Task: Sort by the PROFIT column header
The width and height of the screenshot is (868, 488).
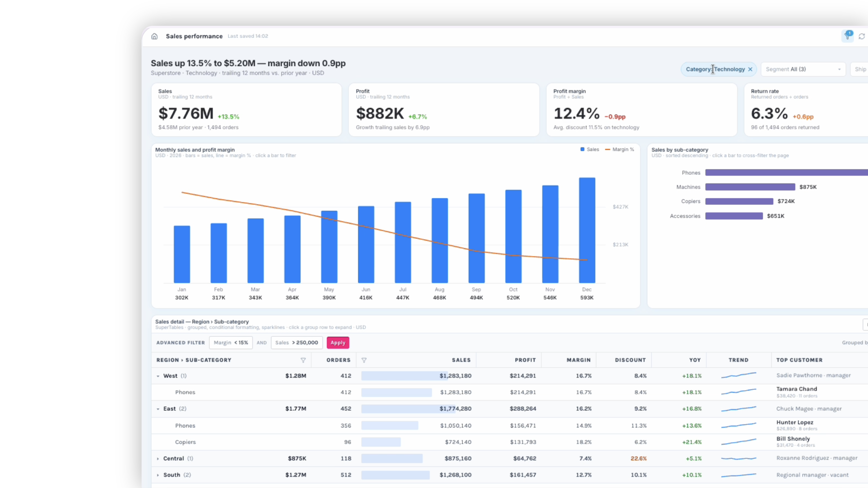Action: click(525, 360)
